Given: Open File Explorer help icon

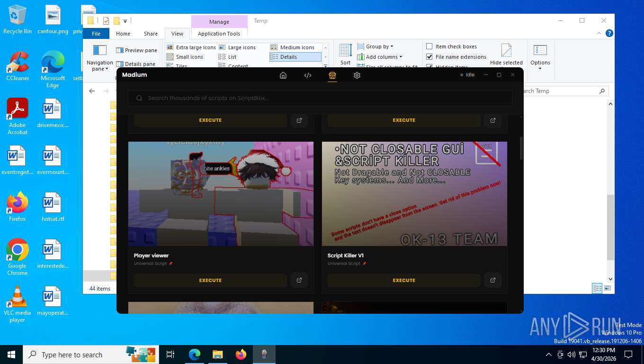Looking at the screenshot, I should pyautogui.click(x=609, y=33).
